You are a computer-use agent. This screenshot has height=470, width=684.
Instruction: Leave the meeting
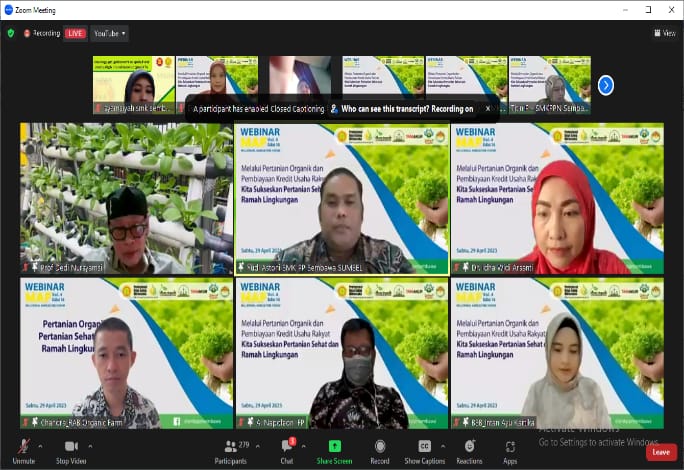(659, 452)
